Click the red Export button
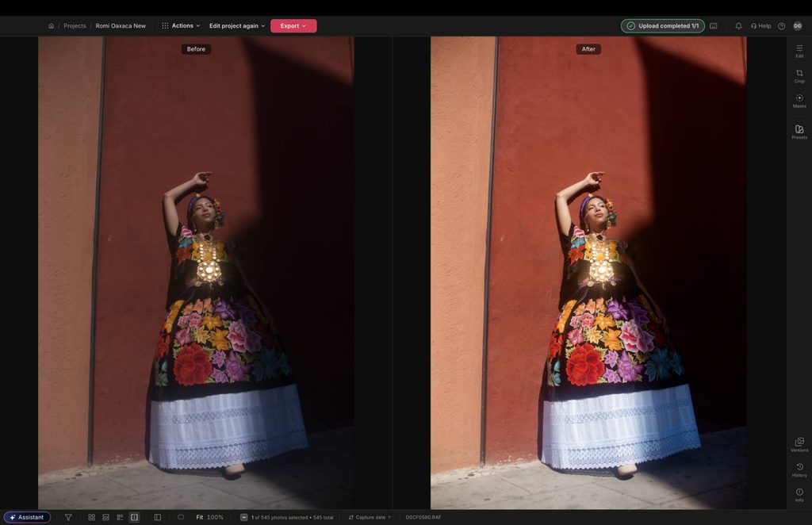812x525 pixels. pyautogui.click(x=293, y=26)
